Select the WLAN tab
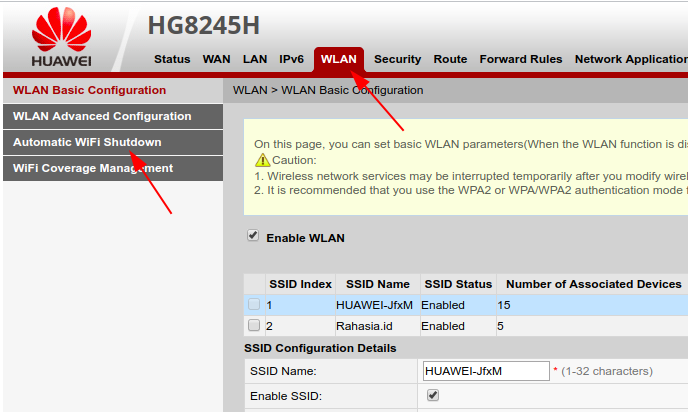Viewport: 688px width, 412px height. pos(339,59)
